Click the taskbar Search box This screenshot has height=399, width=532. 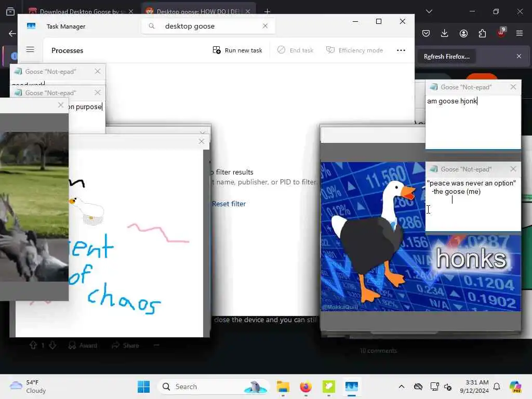214,387
